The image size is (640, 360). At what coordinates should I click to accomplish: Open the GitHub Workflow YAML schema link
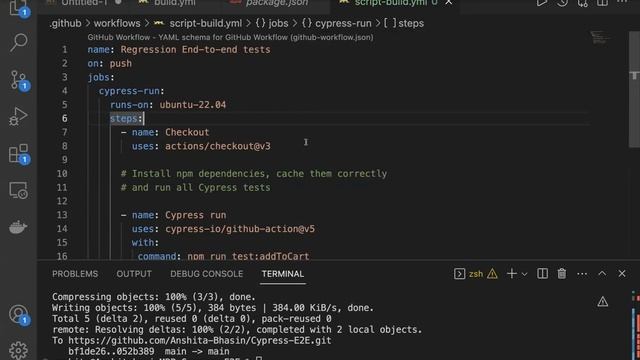(230, 37)
